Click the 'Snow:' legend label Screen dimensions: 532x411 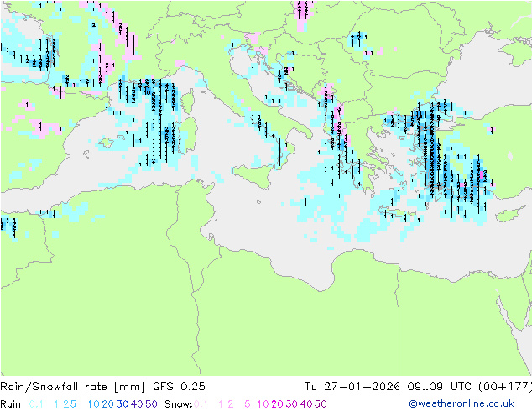click(179, 404)
